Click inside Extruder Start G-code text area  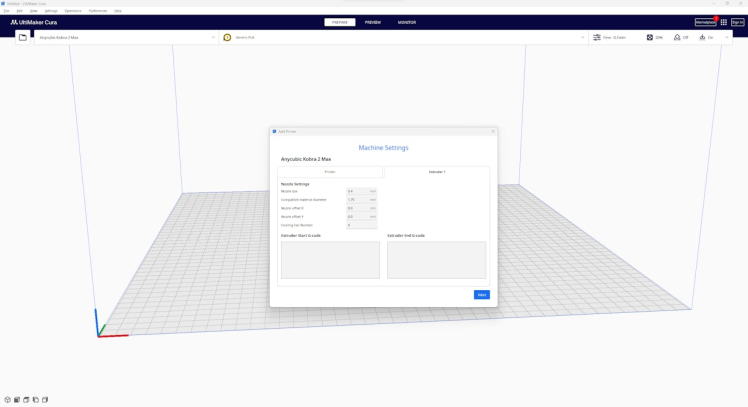[330, 260]
